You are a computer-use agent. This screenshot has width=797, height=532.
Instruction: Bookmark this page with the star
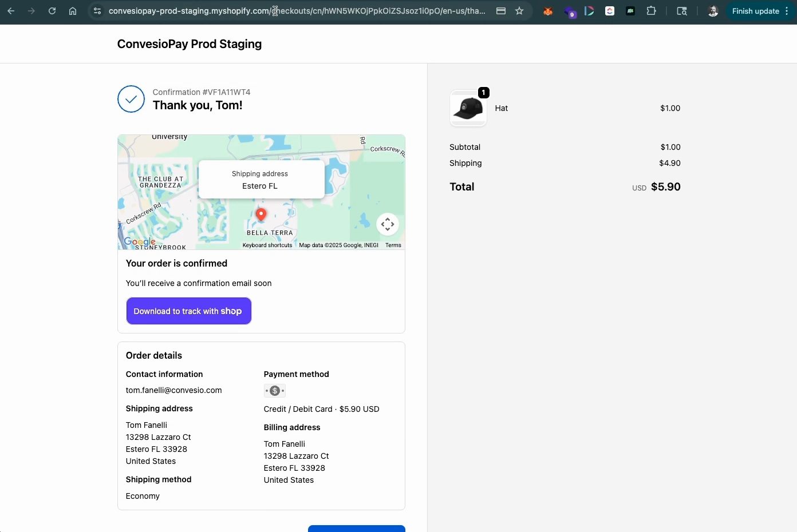point(519,11)
